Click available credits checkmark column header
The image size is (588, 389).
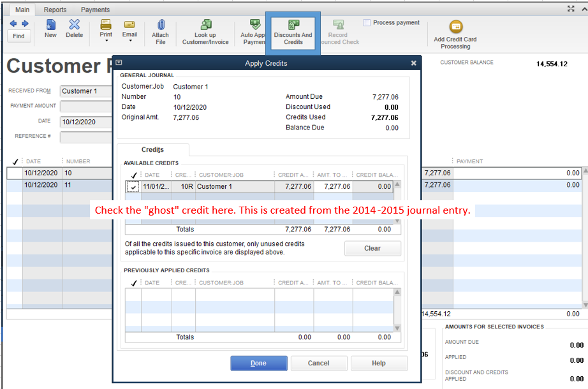(x=133, y=175)
